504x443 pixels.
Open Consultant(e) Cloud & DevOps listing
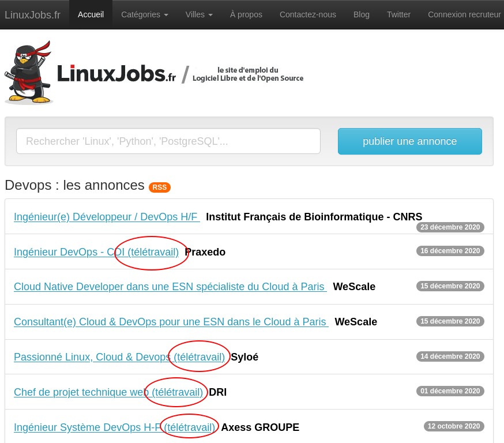click(171, 321)
